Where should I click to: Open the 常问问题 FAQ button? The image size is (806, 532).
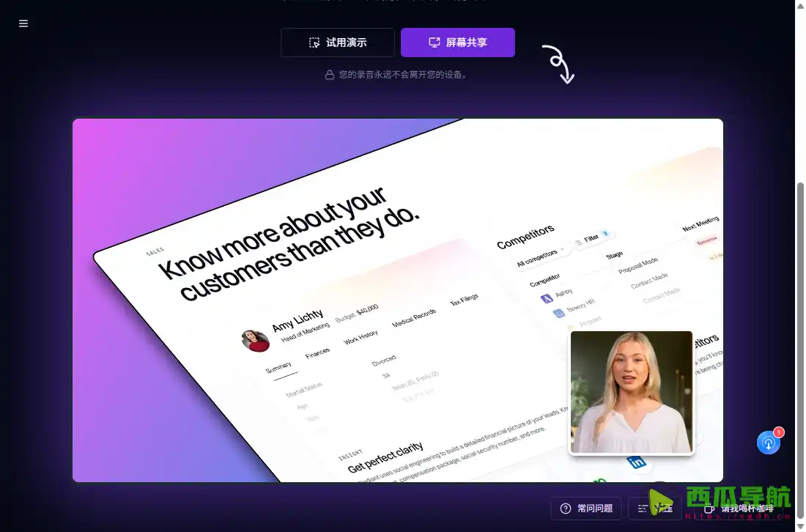pos(586,509)
